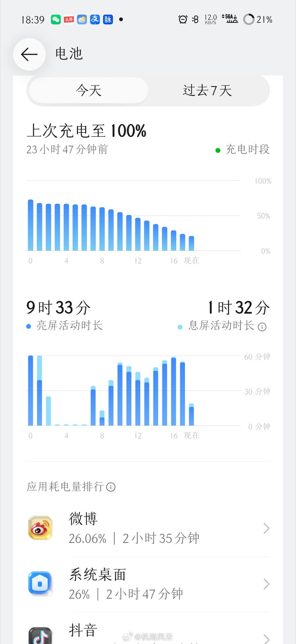Open 微博 battery usage details

(148, 528)
